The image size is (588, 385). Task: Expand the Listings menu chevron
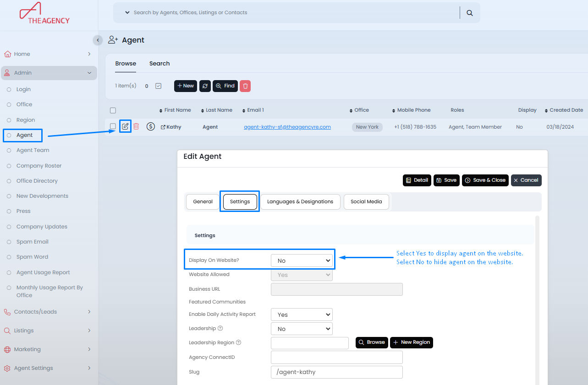click(89, 331)
